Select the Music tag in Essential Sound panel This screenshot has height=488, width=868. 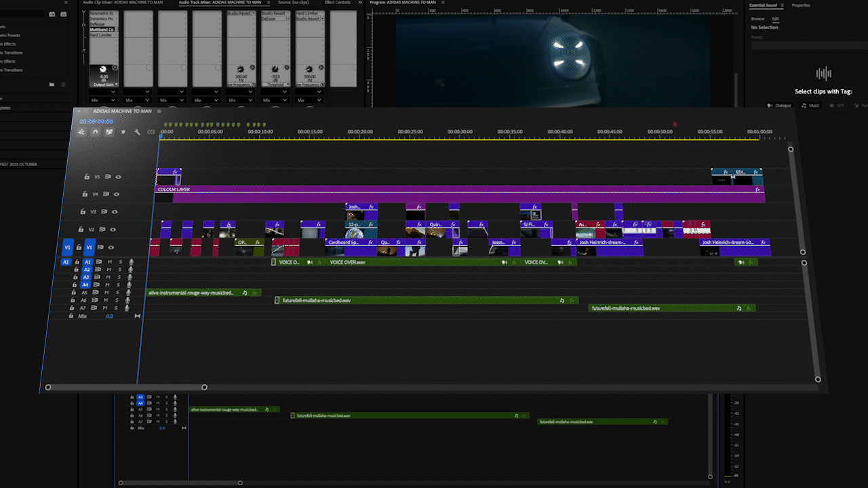pyautogui.click(x=811, y=105)
